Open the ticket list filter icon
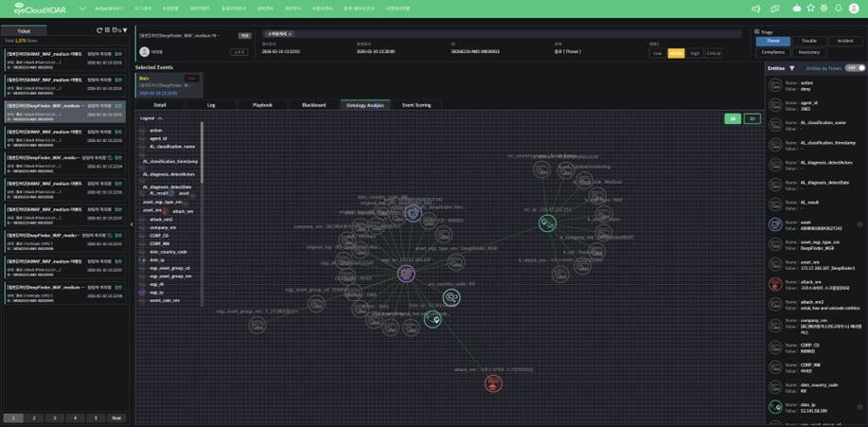 [x=123, y=30]
